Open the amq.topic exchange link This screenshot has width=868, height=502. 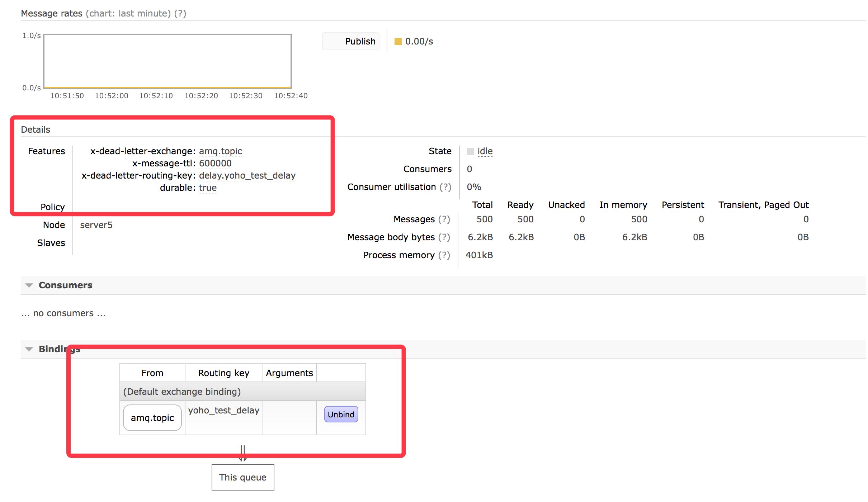coord(152,418)
